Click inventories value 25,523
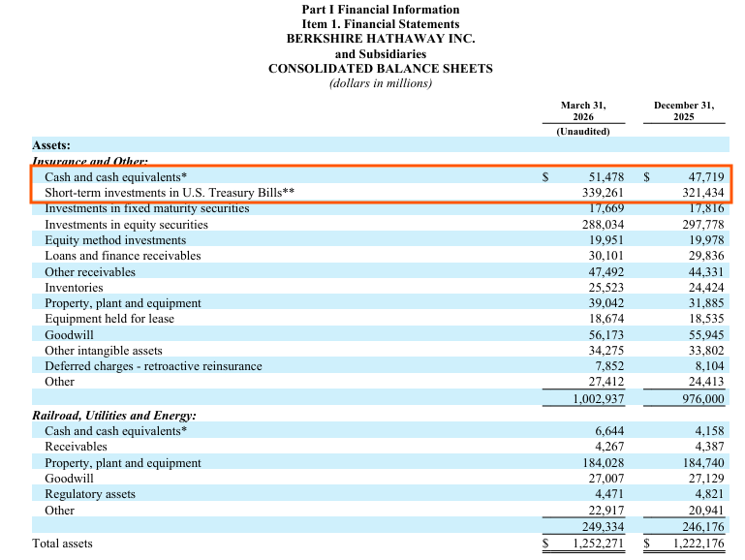745x560 pixels. pyautogui.click(x=606, y=288)
